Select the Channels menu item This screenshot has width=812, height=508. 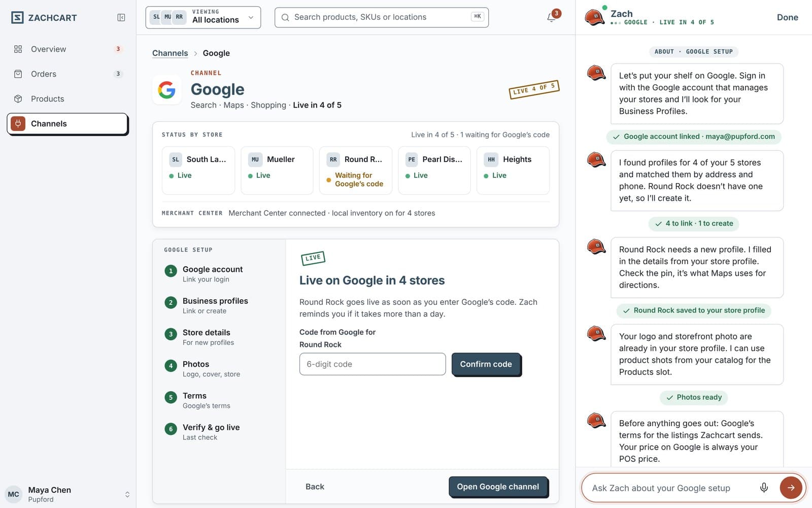(67, 124)
